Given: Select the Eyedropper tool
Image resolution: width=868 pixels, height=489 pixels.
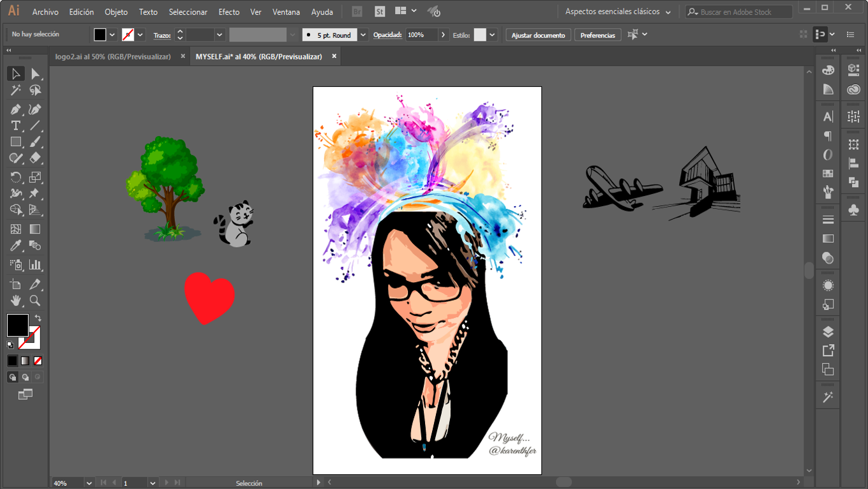Looking at the screenshot, I should (x=16, y=246).
